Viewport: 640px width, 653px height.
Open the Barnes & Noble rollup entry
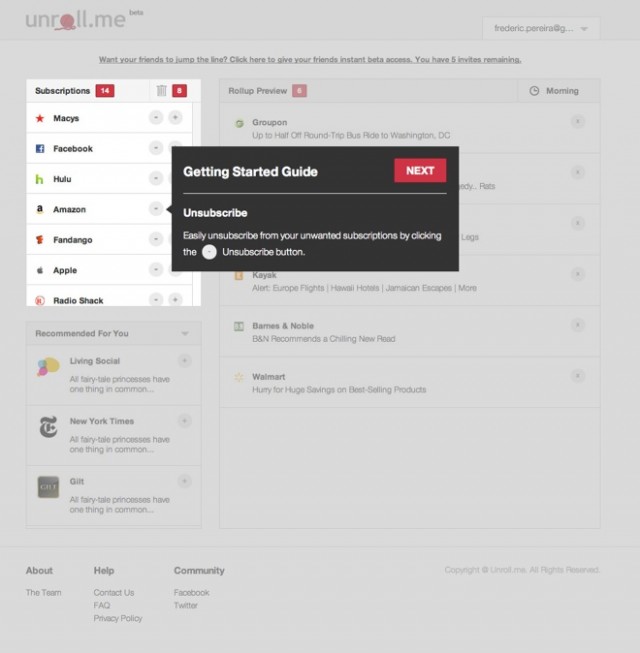pos(410,331)
